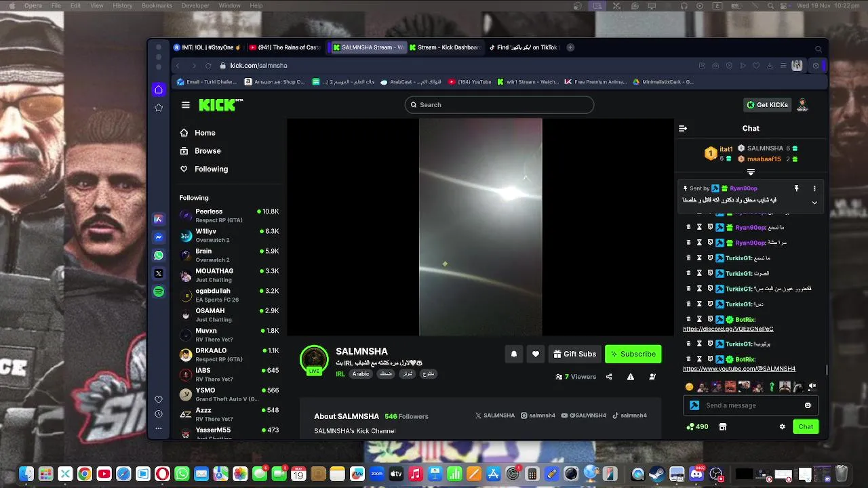Click the IRL category tag
Screen dimensions: 868x488
pyautogui.click(x=340, y=374)
